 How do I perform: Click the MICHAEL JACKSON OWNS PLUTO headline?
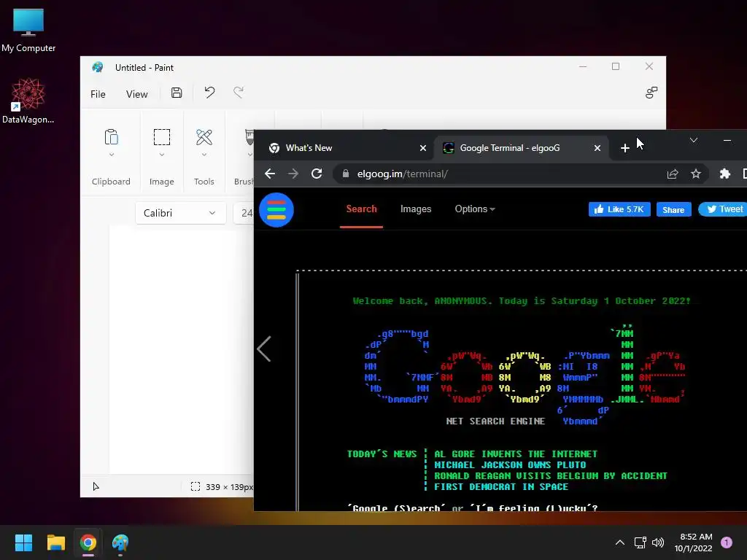pyautogui.click(x=510, y=464)
